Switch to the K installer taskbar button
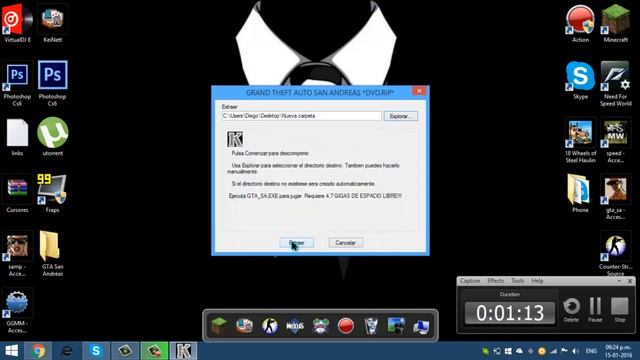Viewport: 640px width, 360px height. 183,351
